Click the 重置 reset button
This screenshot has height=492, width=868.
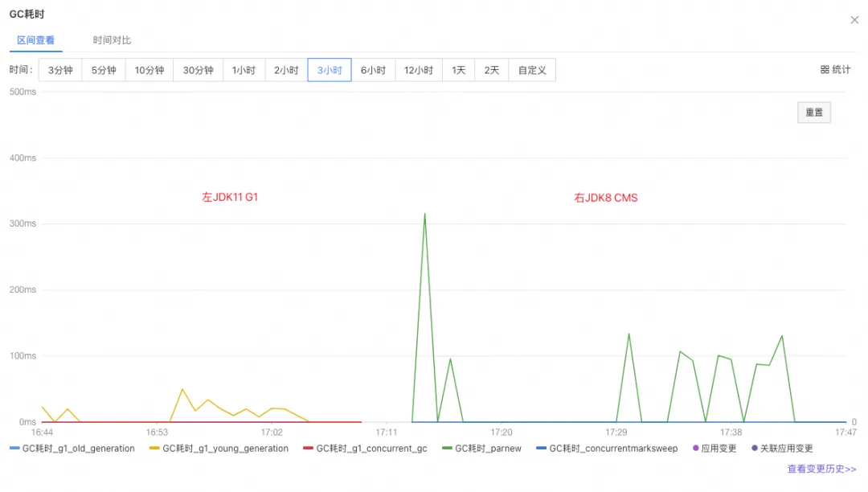click(813, 113)
